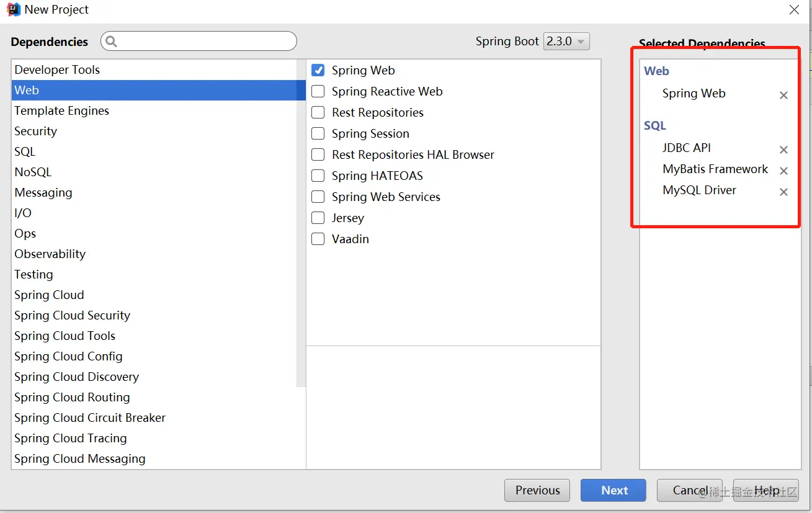Screen dimensions: 812x513
Task: Select the Security category
Action: pos(154,131)
